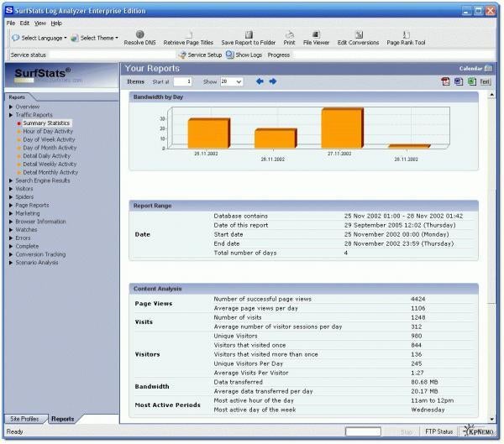This screenshot has height=444, width=504.
Task: Go to next items with right arrow
Action: pyautogui.click(x=273, y=81)
